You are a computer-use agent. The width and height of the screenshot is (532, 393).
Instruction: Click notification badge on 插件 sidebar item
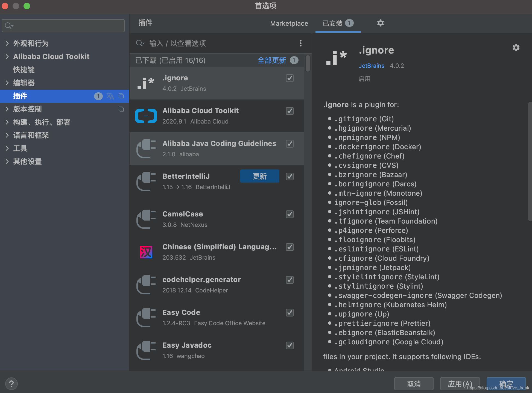click(x=98, y=96)
